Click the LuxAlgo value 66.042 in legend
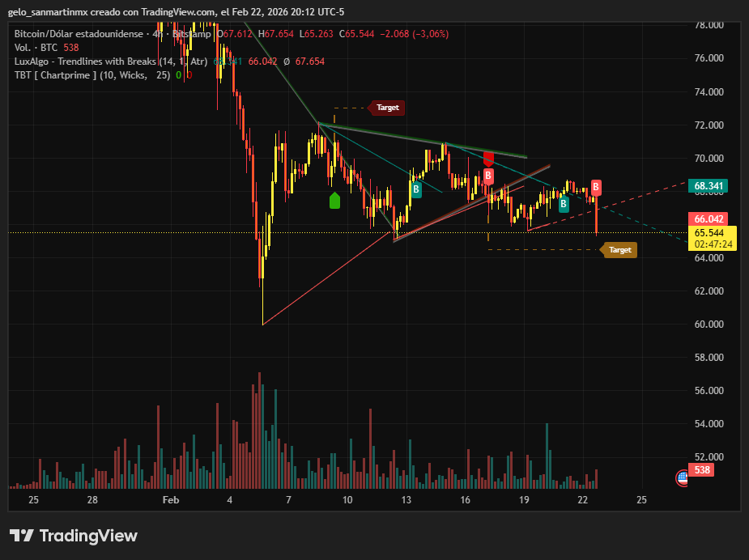 coord(262,62)
